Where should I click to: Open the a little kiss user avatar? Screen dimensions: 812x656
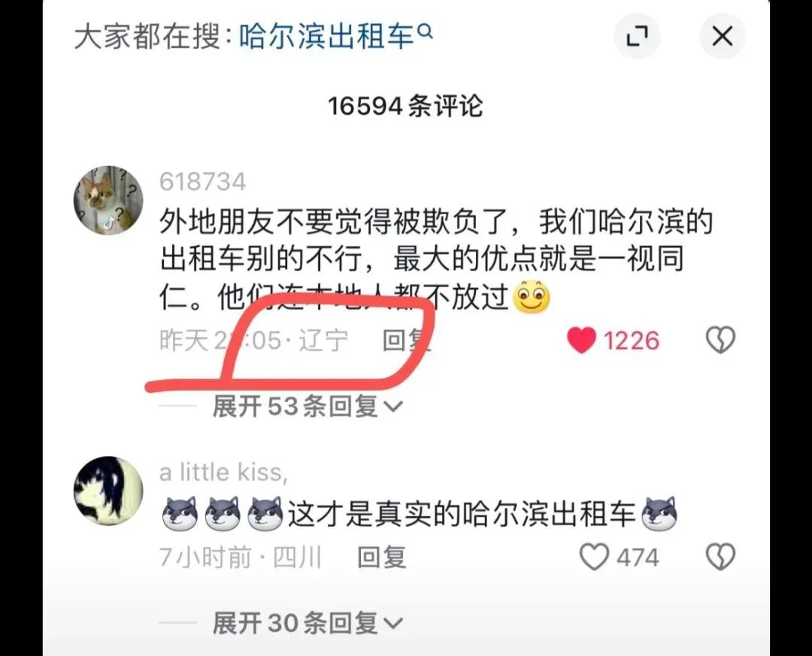(x=108, y=491)
